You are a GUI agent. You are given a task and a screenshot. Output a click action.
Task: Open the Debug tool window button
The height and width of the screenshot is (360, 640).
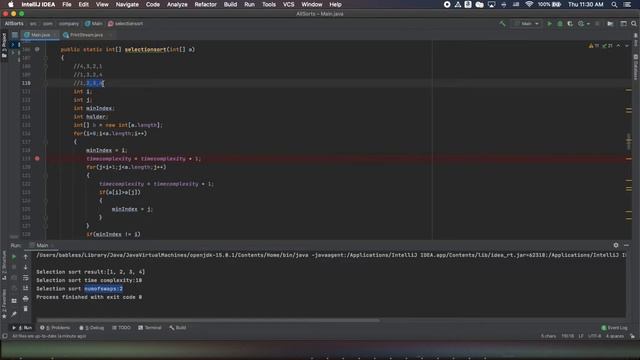pyautogui.click(x=92, y=328)
